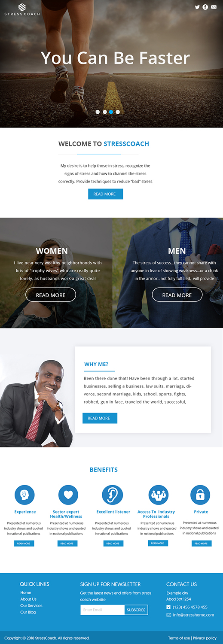Select the Experience lightbulb head icon
This screenshot has height=644, width=223.
[24, 495]
